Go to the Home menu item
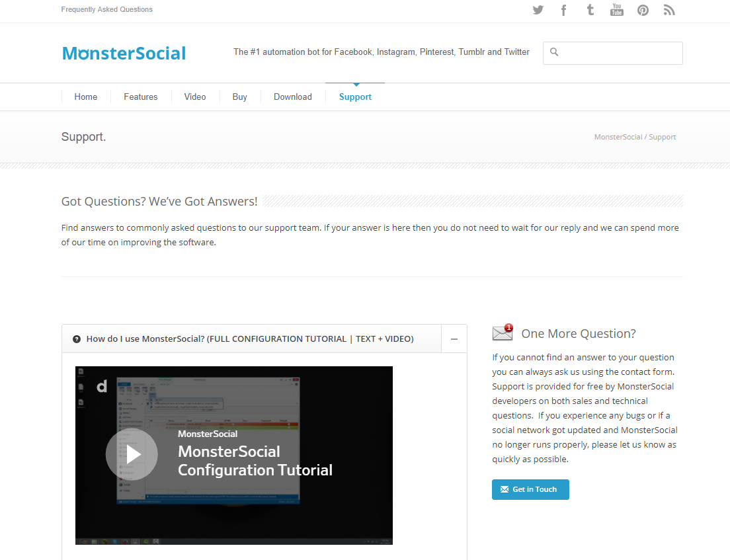Screen dimensions: 730x560 click(x=86, y=97)
